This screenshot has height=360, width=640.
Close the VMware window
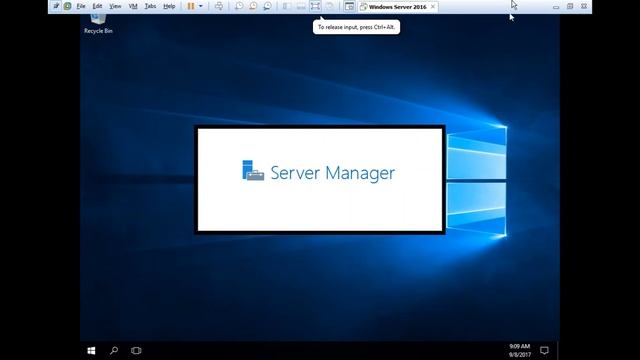click(584, 7)
